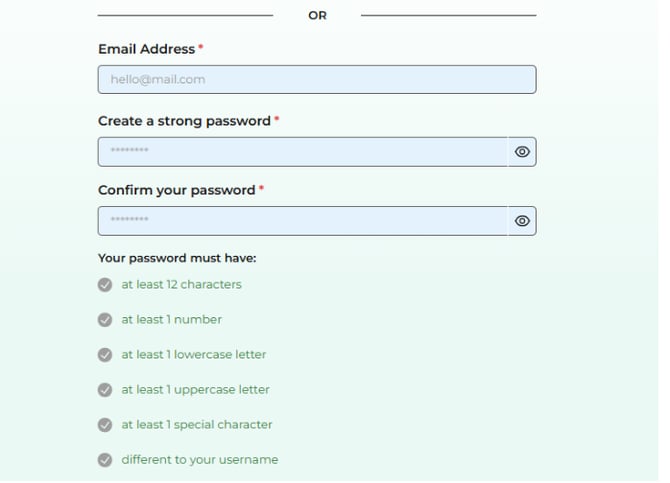Click the checkmark icon next to 1 number
The width and height of the screenshot is (670, 483).
[105, 320]
